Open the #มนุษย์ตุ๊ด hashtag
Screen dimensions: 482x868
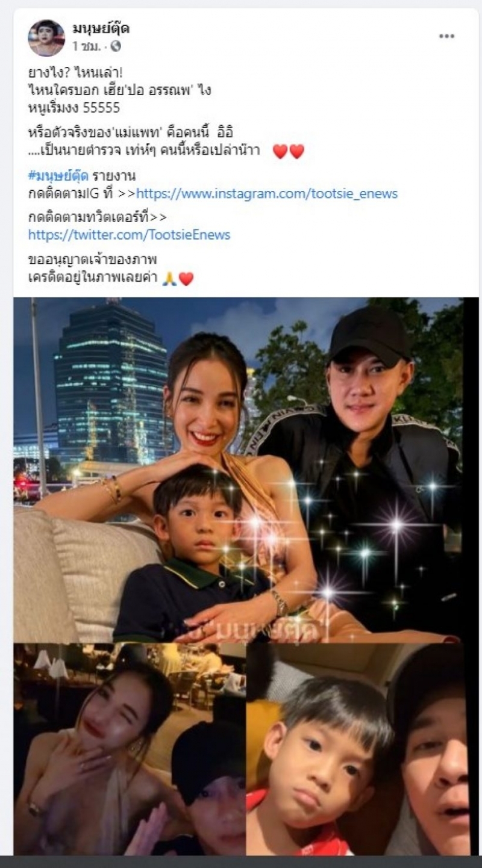pos(58,176)
